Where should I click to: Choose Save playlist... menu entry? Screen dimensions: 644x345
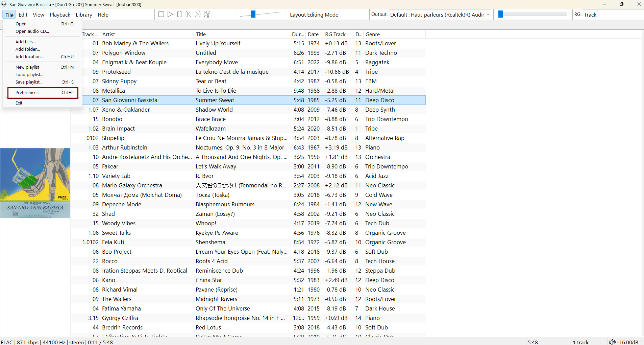43,82
